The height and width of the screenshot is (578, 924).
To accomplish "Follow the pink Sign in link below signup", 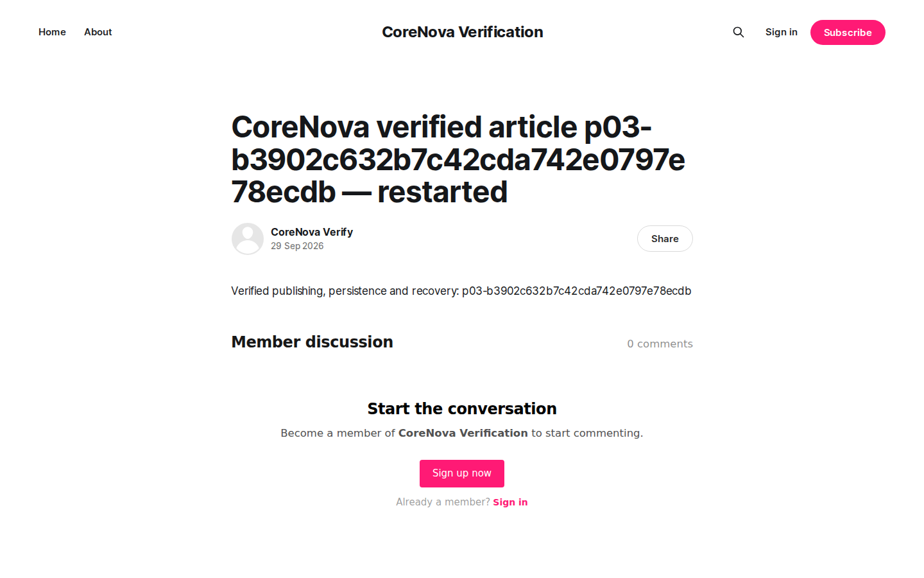I will (510, 502).
